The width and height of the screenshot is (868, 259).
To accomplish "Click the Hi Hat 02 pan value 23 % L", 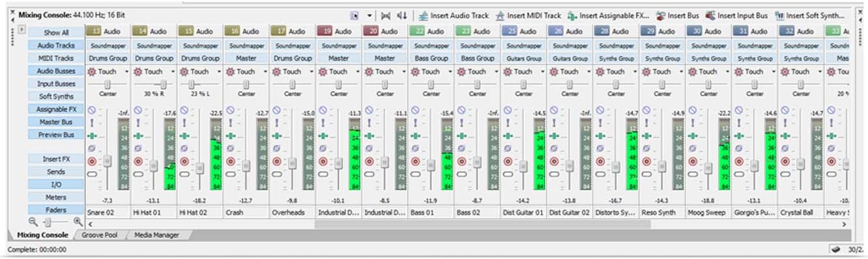I will [x=200, y=94].
